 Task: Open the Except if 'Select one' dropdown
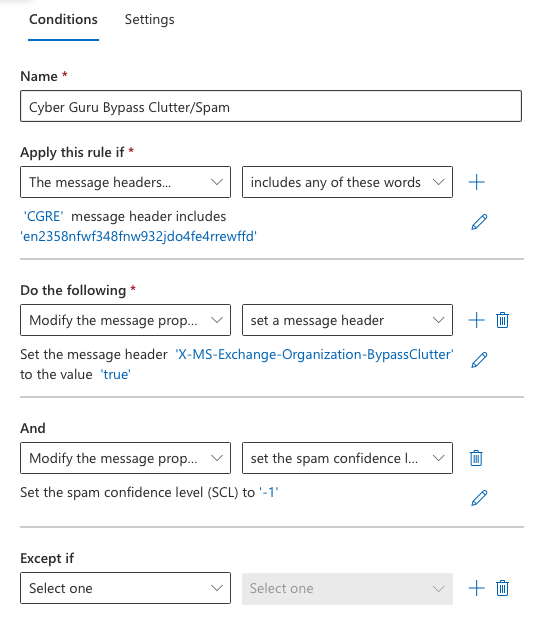click(125, 588)
